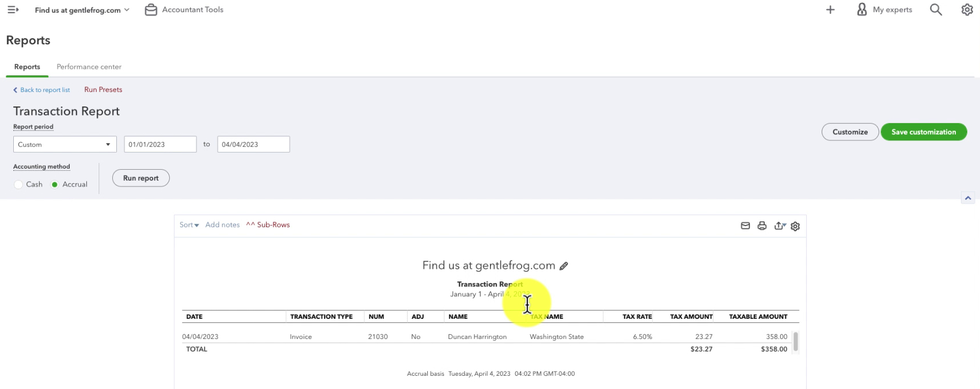
Task: Click the $23.27 total tax amount
Action: click(701, 349)
